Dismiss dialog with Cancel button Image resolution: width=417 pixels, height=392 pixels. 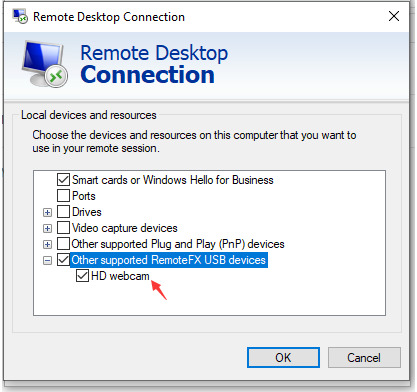pyautogui.click(x=364, y=358)
